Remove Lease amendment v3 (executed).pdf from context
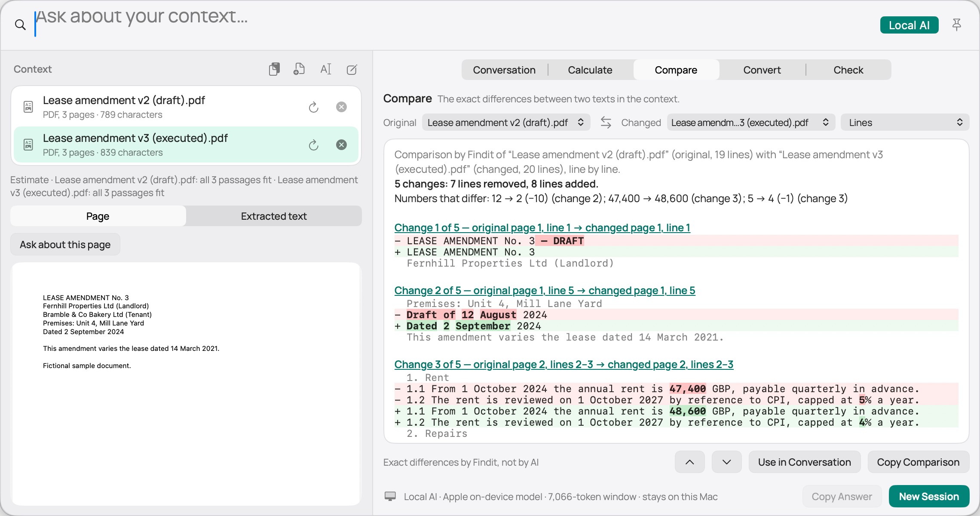This screenshot has width=980, height=516. (x=341, y=145)
